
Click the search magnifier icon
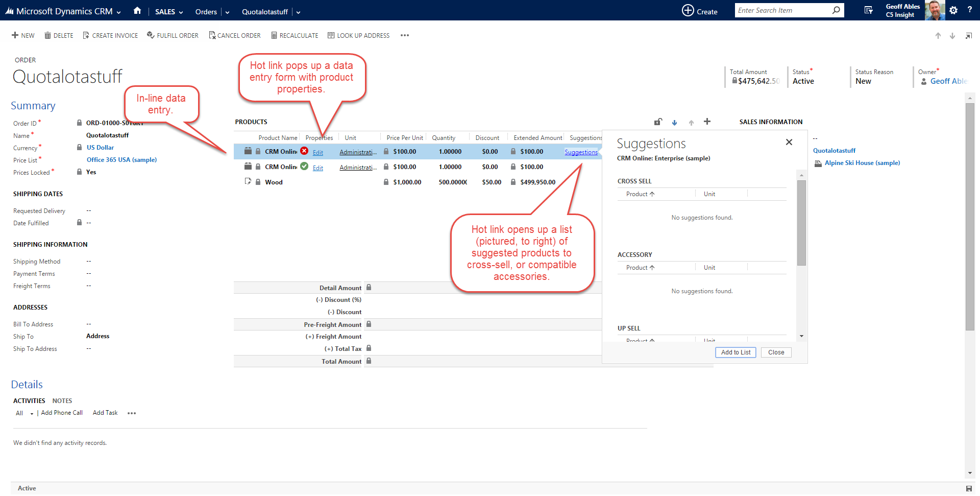coord(836,10)
